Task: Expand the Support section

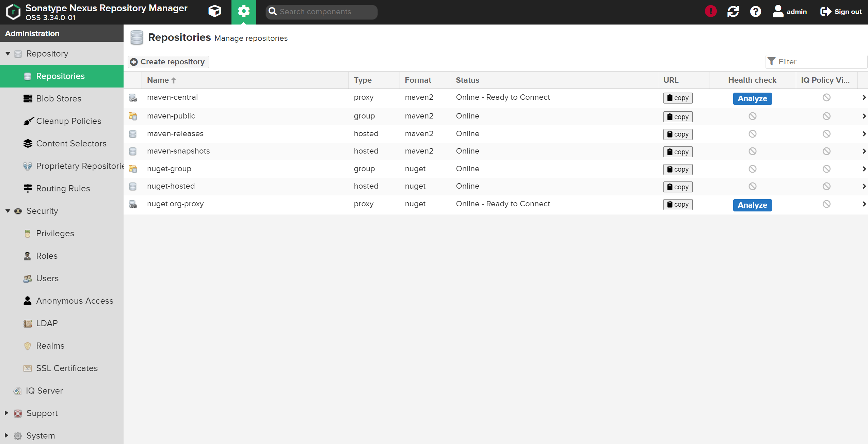Action: point(6,413)
